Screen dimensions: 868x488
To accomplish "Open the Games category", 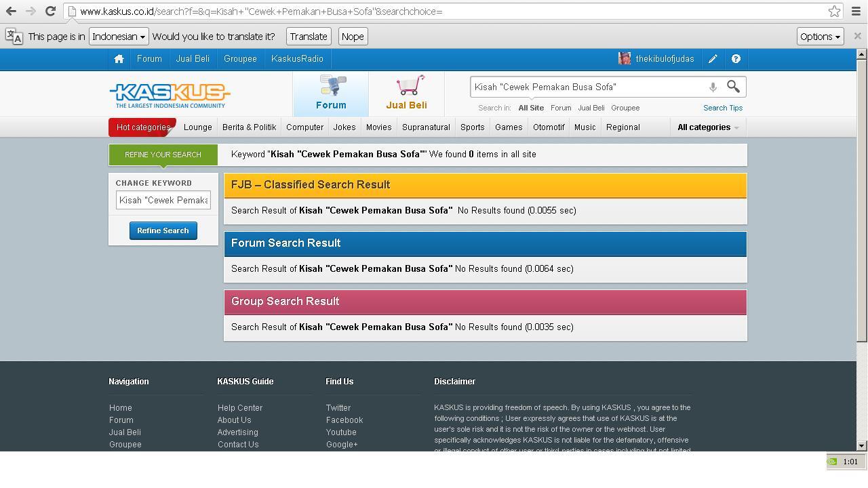I will click(x=509, y=127).
